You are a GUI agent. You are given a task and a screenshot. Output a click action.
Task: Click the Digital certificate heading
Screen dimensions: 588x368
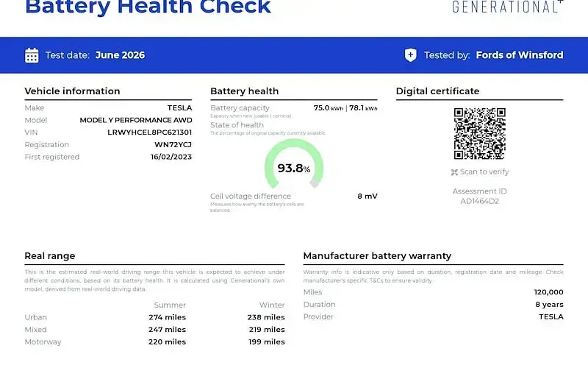coord(437,91)
